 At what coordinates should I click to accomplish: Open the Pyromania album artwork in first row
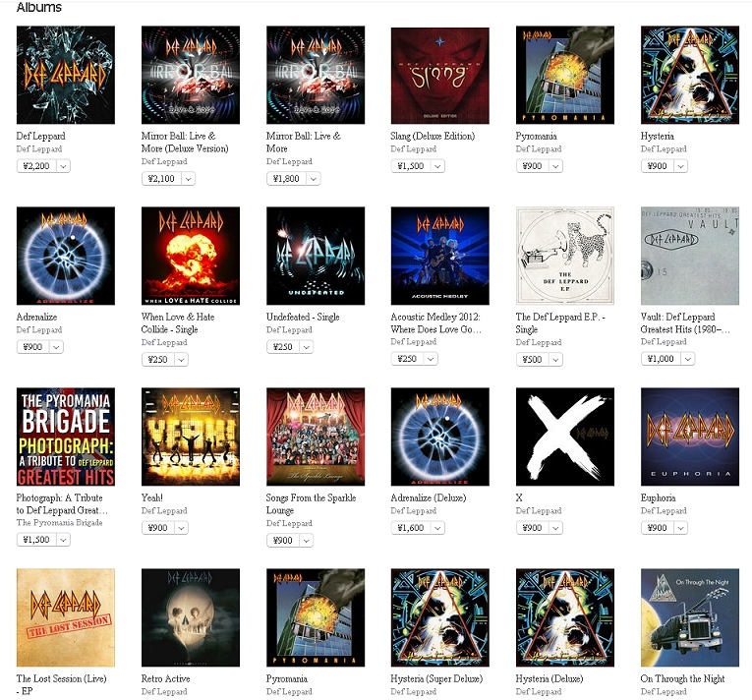coord(564,75)
